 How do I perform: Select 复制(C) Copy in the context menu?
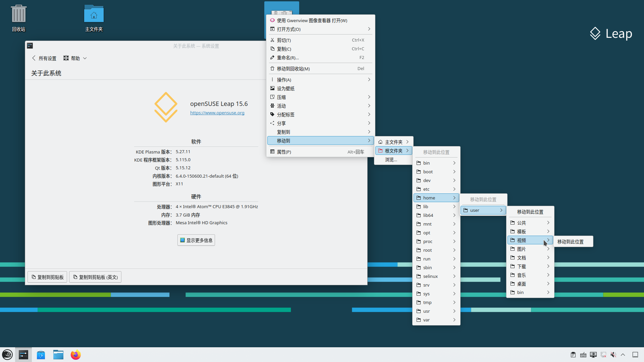(x=321, y=49)
